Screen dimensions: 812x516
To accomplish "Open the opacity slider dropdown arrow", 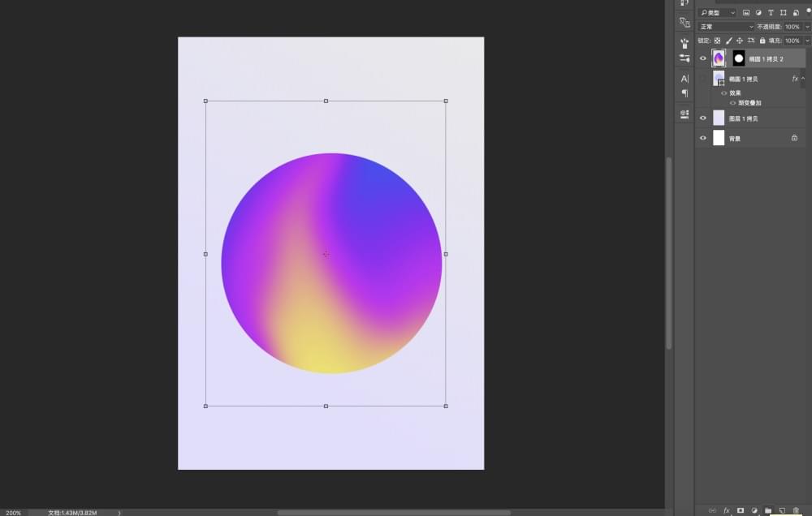I will 807,27.
